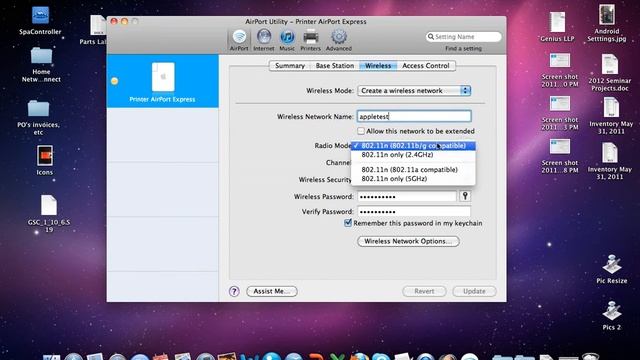Click the Wireless Password field

(x=407, y=196)
